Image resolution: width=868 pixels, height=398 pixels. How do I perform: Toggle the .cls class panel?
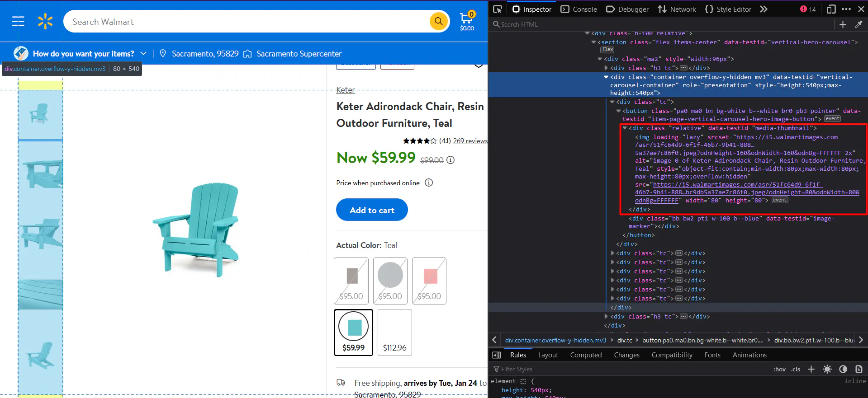(796, 369)
